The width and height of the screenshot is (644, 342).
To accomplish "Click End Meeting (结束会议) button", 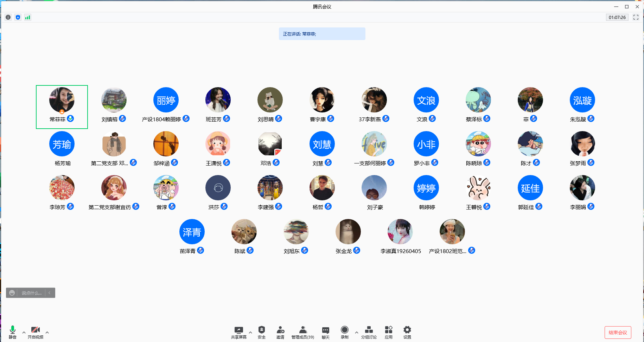I will click(618, 333).
